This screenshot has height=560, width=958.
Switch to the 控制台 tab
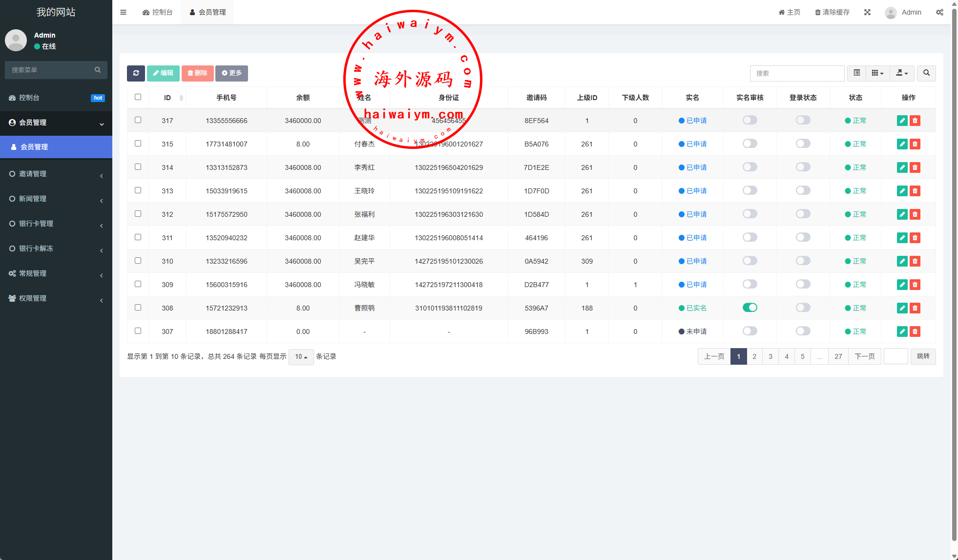158,12
